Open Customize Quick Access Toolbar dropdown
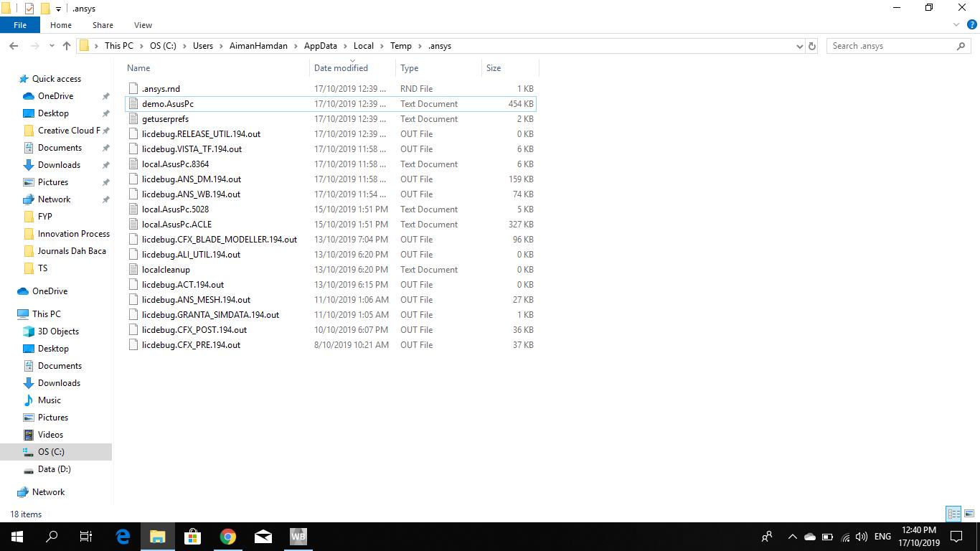980x551 pixels. pyautogui.click(x=58, y=9)
